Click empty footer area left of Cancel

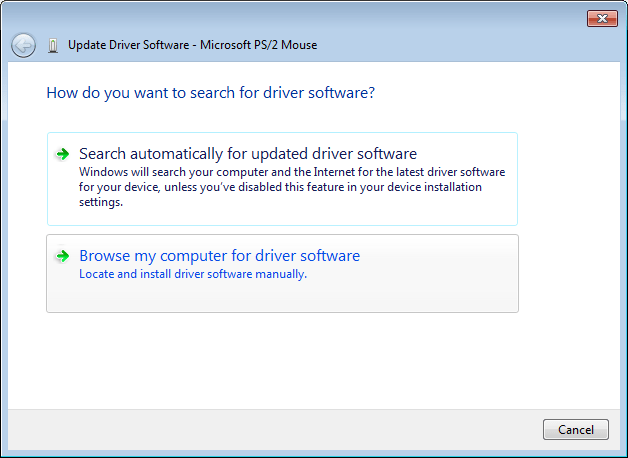pos(280,430)
